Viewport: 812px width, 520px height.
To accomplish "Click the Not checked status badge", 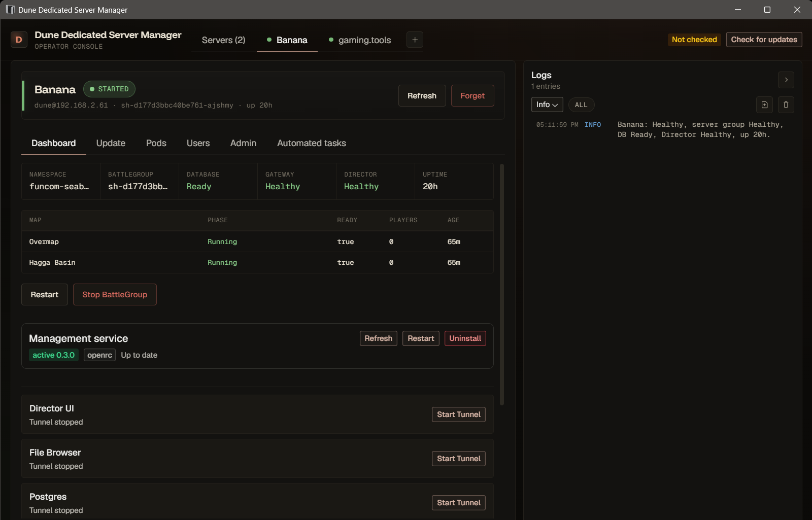I will [x=694, y=40].
